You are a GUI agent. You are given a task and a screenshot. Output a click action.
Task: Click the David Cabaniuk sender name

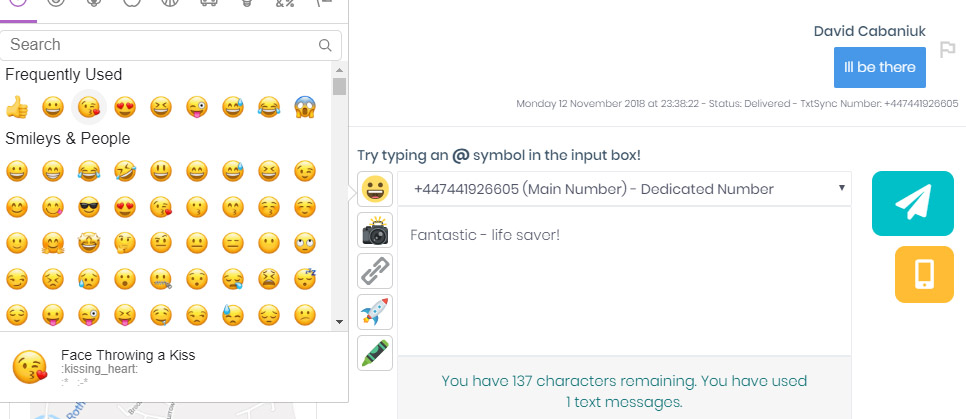[x=869, y=31]
